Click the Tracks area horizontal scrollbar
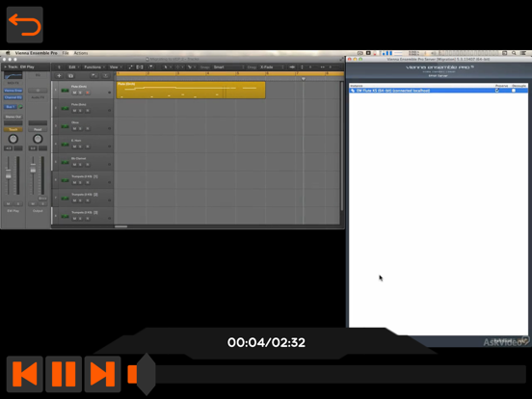 pos(120,226)
